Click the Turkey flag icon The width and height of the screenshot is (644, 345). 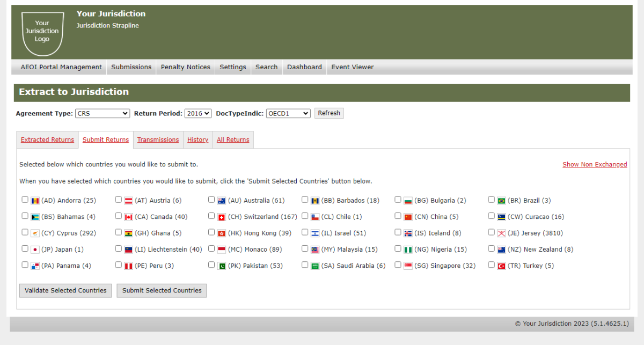coord(501,266)
